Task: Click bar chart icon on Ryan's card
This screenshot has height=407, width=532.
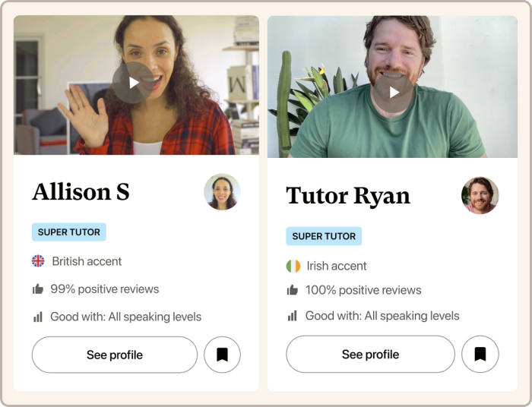Action: pos(292,316)
